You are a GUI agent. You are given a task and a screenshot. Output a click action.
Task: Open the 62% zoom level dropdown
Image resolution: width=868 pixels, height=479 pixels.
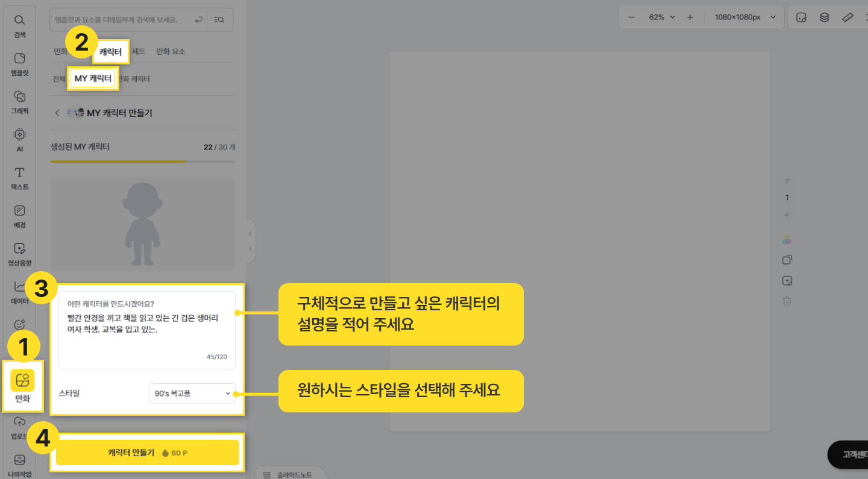pyautogui.click(x=662, y=17)
